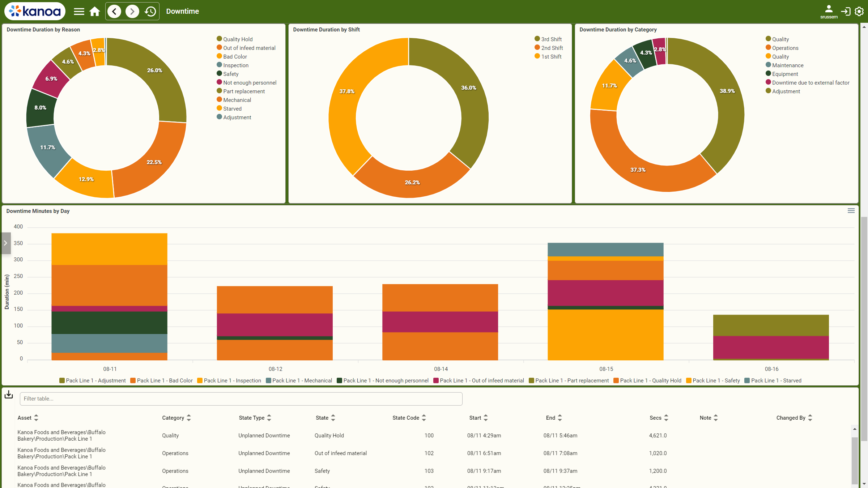The width and height of the screenshot is (868, 488).
Task: Toggle Pack Line 1 - Starved bar legend
Action: point(773,380)
